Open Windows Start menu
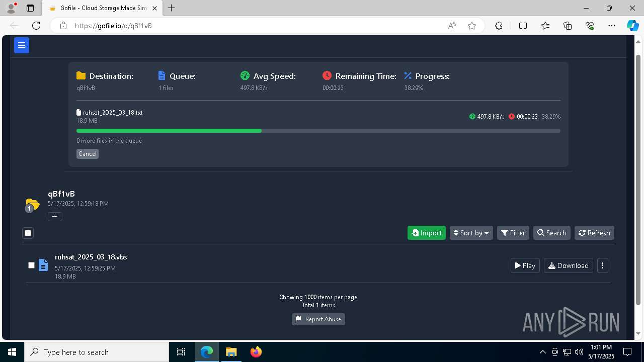The height and width of the screenshot is (362, 644). coord(12,352)
